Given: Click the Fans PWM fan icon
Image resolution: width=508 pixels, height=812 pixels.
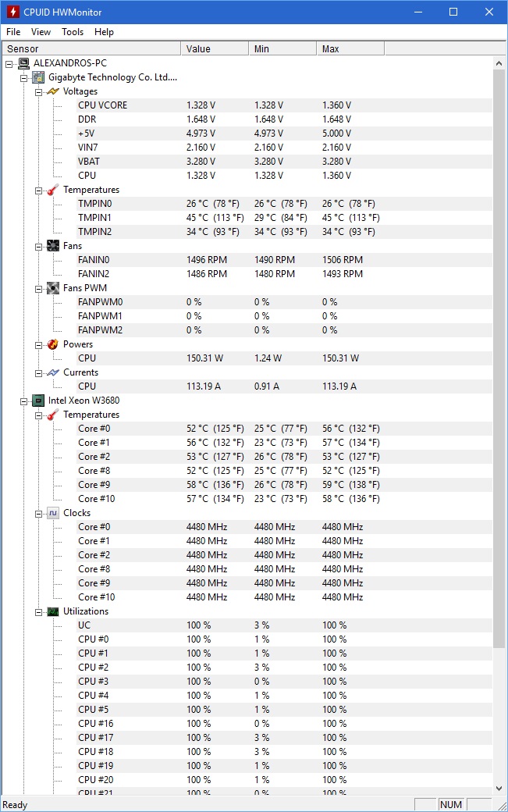Looking at the screenshot, I should [53, 288].
